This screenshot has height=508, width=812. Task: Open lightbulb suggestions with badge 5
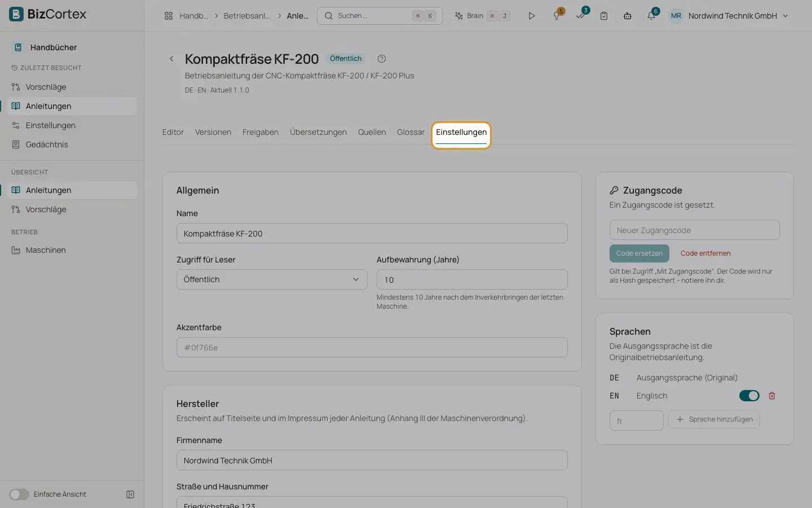pos(557,16)
